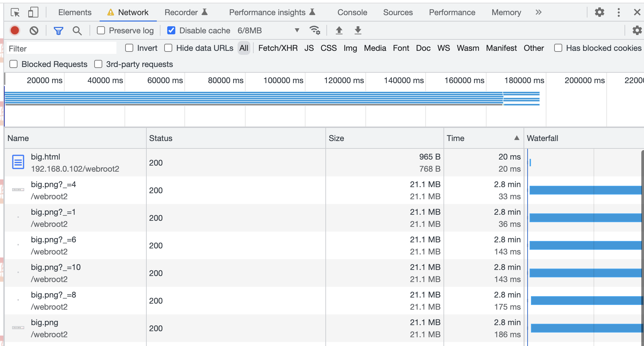Filter by CSS requests

coord(329,48)
